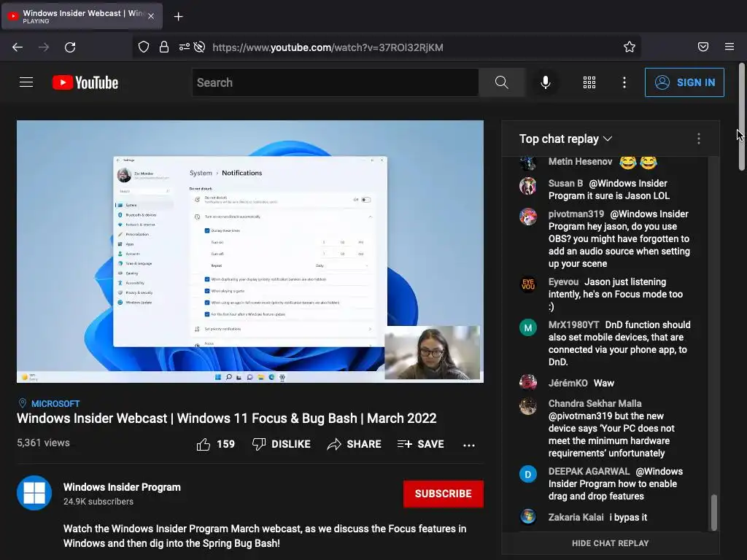Bookmark this page with the star icon
This screenshot has height=560, width=747.
630,47
